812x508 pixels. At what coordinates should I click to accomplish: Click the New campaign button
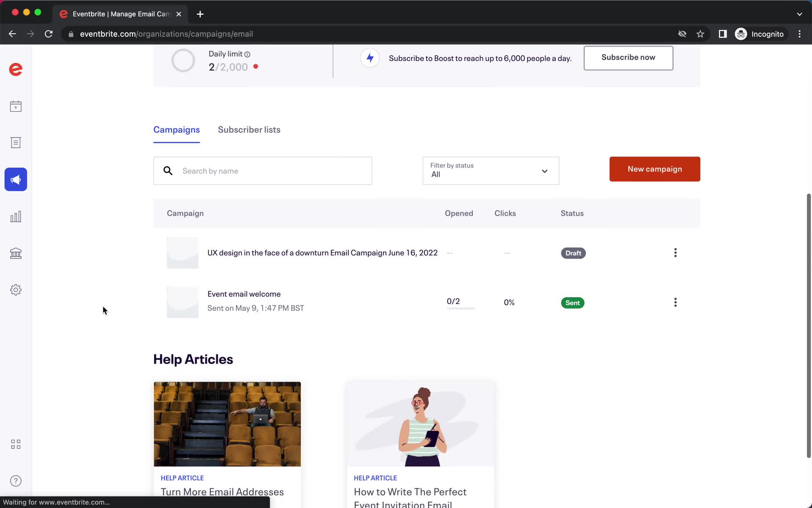655,169
